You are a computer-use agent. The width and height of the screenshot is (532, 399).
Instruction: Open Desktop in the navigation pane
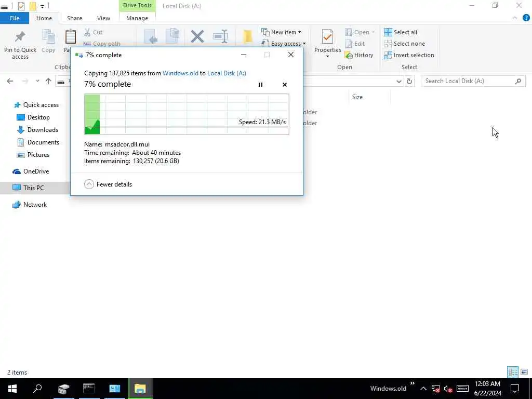pyautogui.click(x=34, y=117)
